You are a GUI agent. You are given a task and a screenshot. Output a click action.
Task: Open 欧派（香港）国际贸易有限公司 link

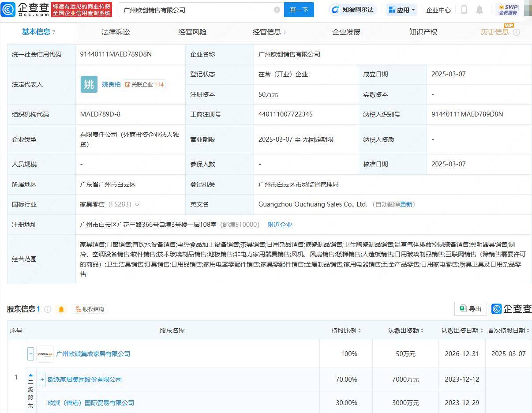(x=91, y=403)
